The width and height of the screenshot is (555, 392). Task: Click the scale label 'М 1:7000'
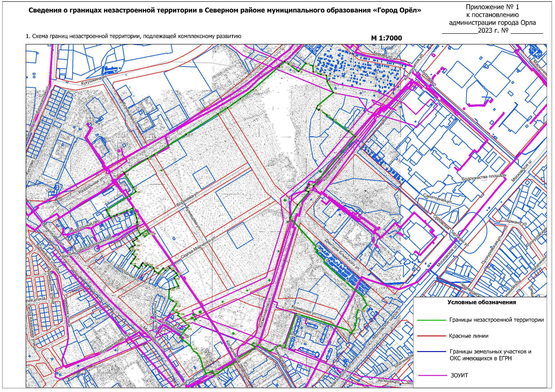(387, 38)
